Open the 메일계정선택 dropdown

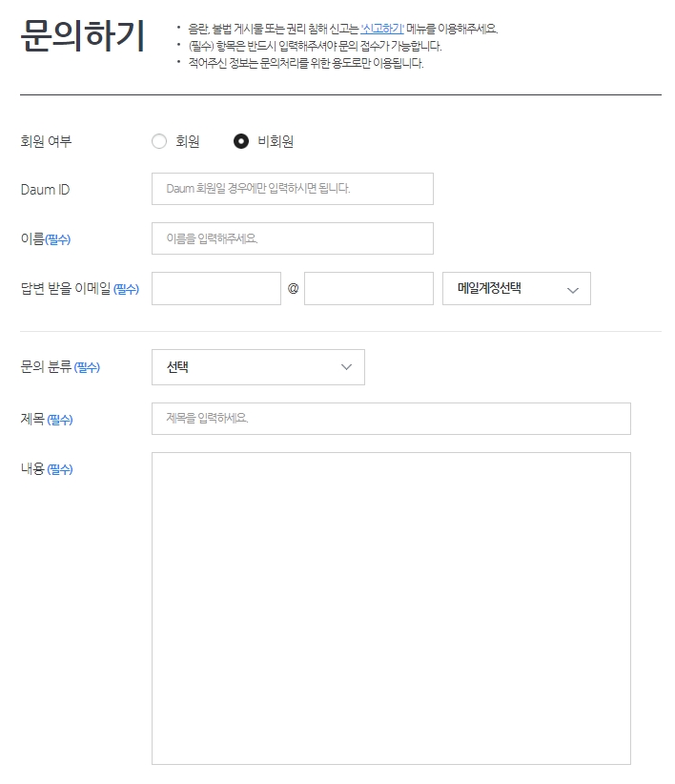coord(517,288)
